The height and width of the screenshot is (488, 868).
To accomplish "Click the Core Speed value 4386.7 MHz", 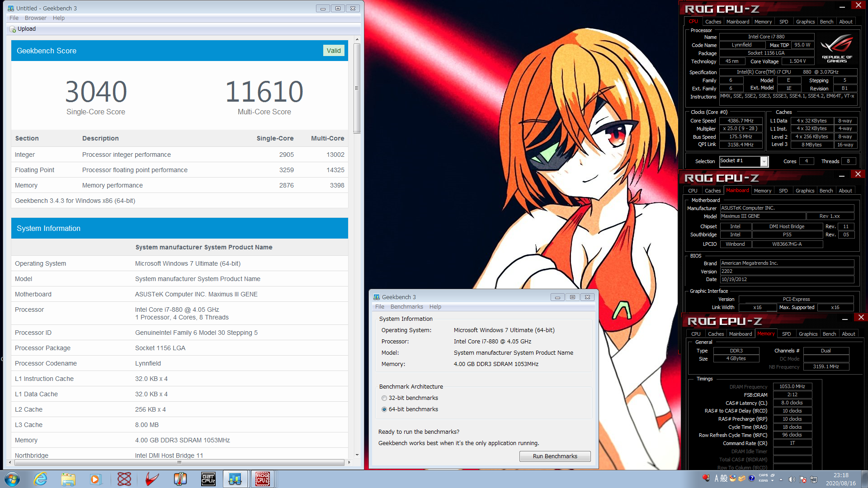I will 741,121.
